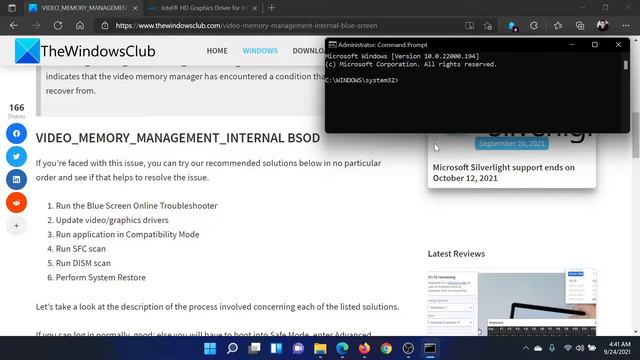This screenshot has height=360, width=640.
Task: Open Google Chrome from taskbar
Action: coord(386,348)
